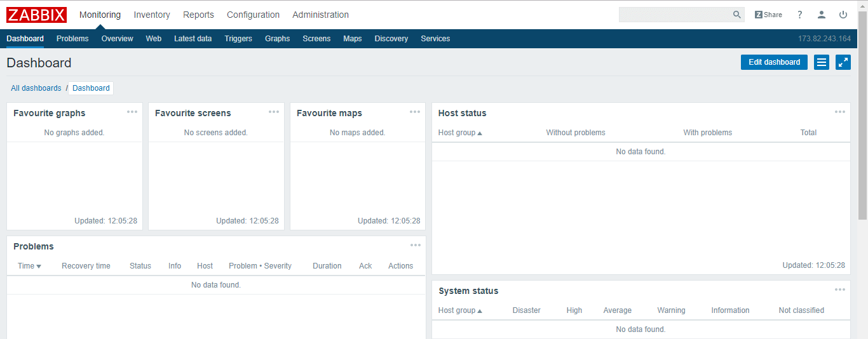Open the dashboard actions list icon
This screenshot has width=868, height=339.
click(x=822, y=62)
